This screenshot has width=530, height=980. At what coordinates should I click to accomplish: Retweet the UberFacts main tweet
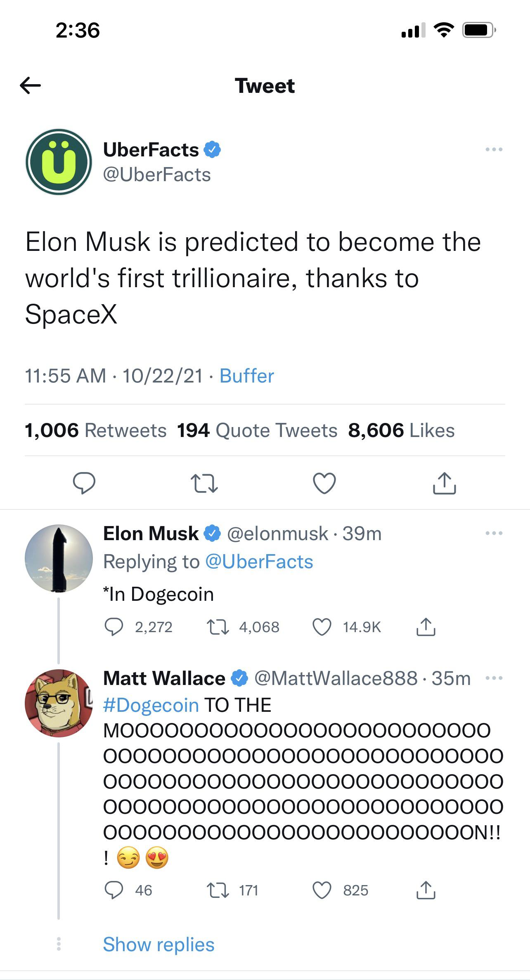coord(204,483)
